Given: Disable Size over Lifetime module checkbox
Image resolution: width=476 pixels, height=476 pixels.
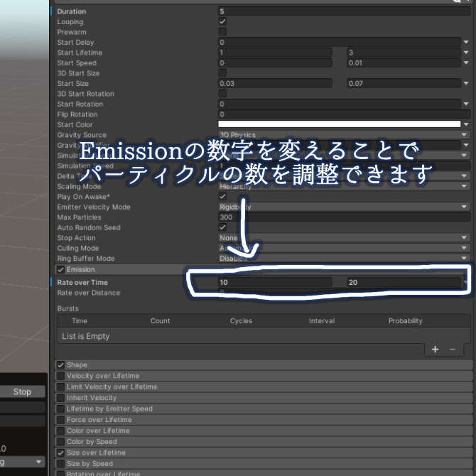Looking at the screenshot, I should click(60, 453).
